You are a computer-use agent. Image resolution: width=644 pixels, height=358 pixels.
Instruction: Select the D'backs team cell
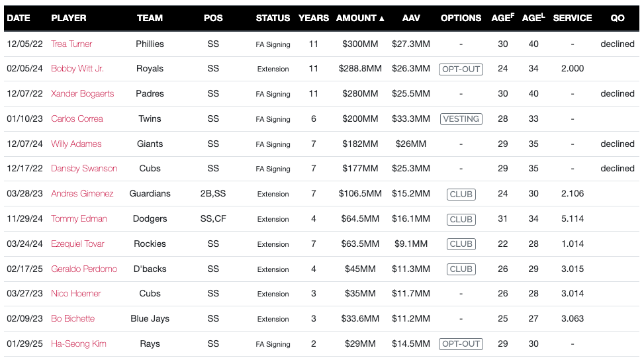pyautogui.click(x=150, y=269)
